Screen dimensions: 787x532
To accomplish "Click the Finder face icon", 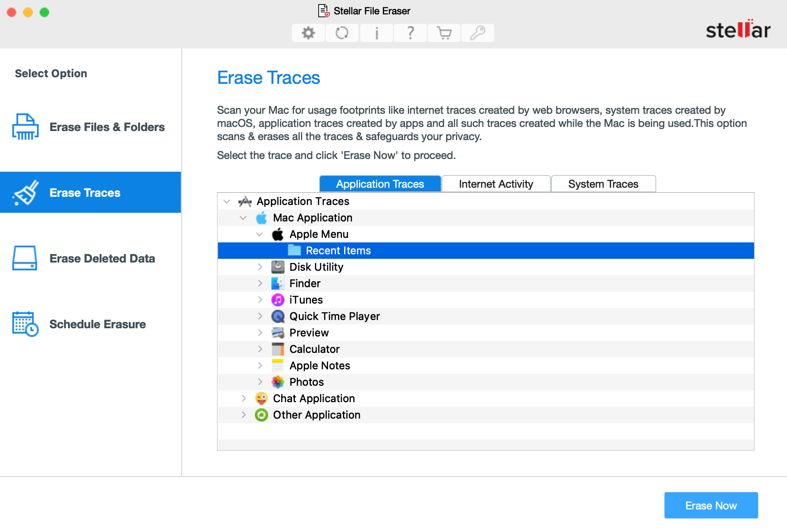I will click(x=278, y=283).
